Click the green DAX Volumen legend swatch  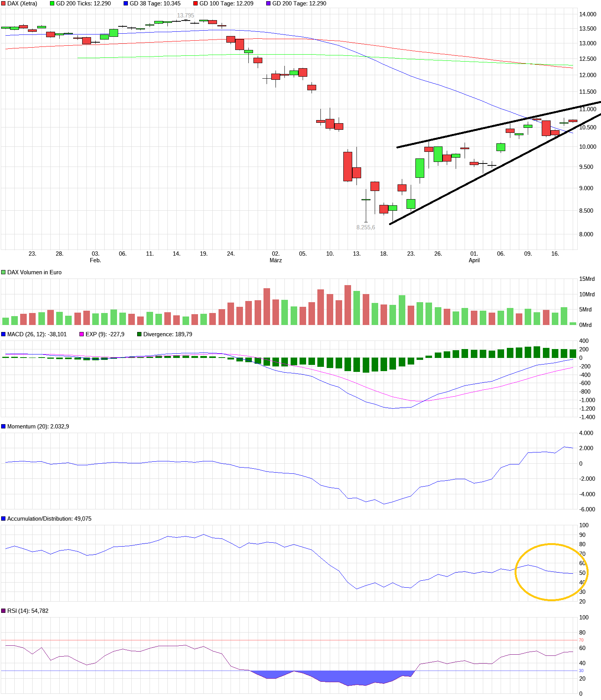3,272
